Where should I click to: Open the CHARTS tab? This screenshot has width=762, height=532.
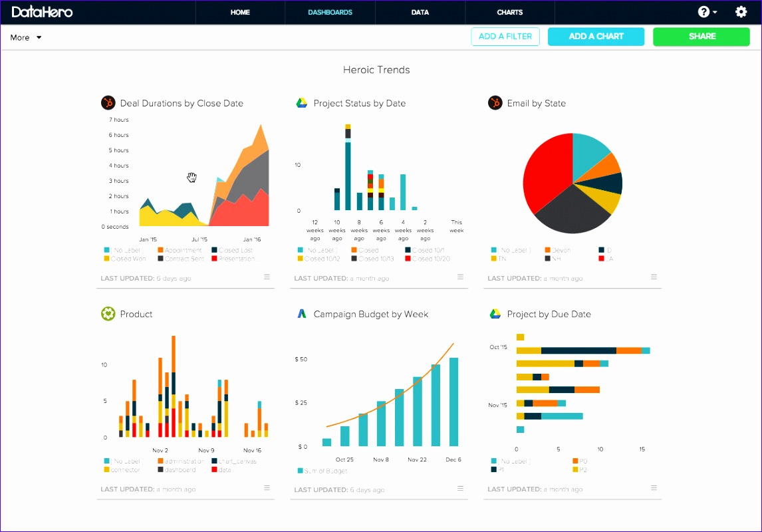[x=510, y=12]
